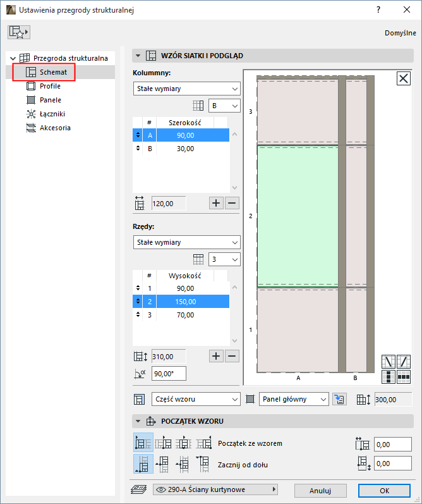Select third horizontal pattern origin option
The image size is (422, 504).
[183, 443]
